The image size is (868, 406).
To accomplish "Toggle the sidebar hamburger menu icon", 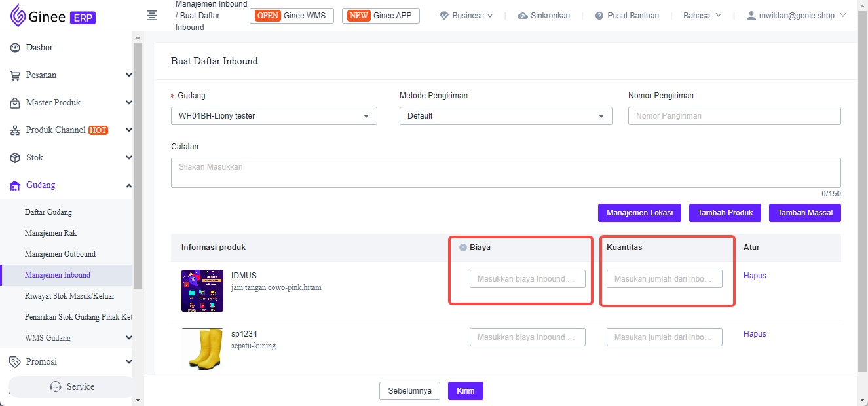I will [x=152, y=16].
